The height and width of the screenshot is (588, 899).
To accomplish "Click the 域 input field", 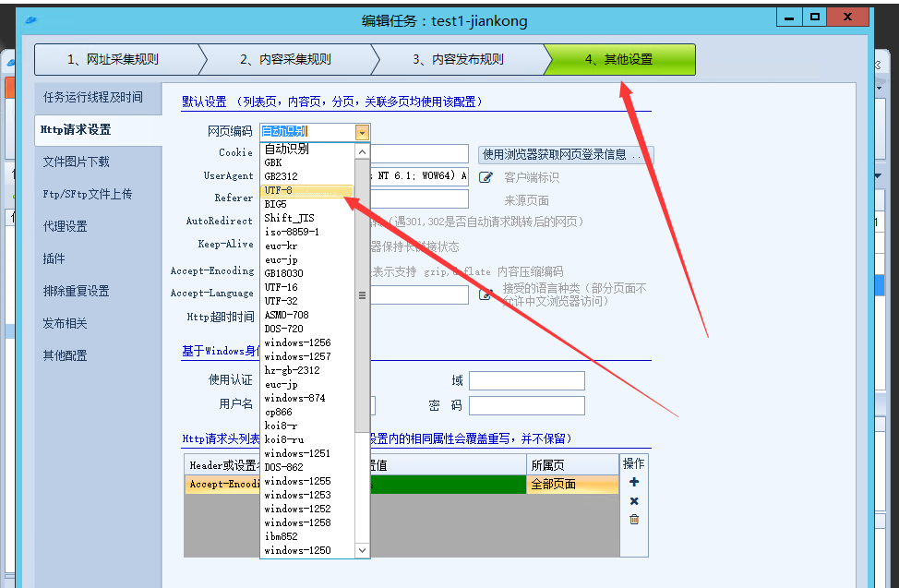I will (526, 381).
